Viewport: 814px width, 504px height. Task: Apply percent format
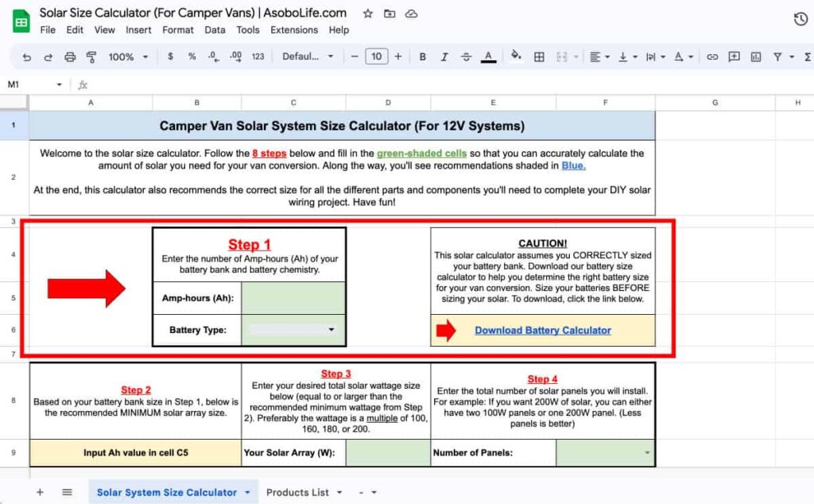tap(192, 56)
